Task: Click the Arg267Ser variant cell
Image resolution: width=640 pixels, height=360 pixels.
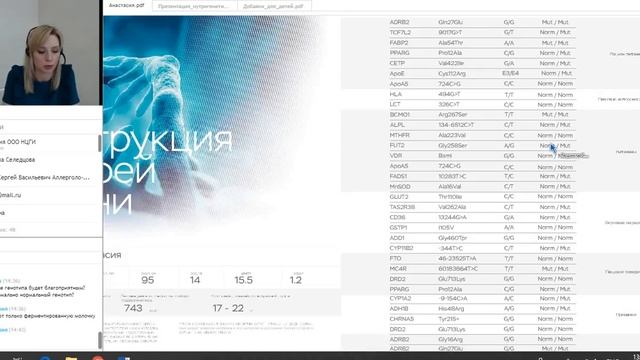Action: coord(453,115)
